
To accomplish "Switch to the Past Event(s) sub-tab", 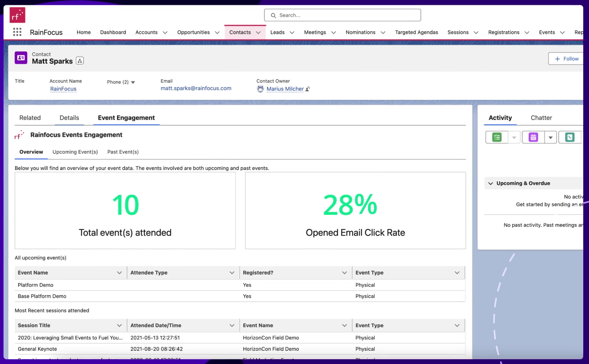I will coord(123,152).
